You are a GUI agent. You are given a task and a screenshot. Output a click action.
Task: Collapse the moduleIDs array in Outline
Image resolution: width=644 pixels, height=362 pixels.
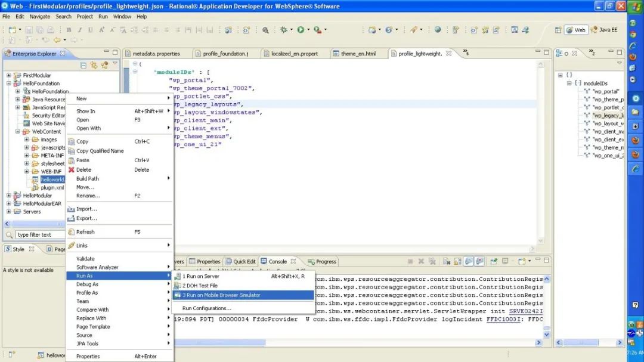pyautogui.click(x=569, y=83)
